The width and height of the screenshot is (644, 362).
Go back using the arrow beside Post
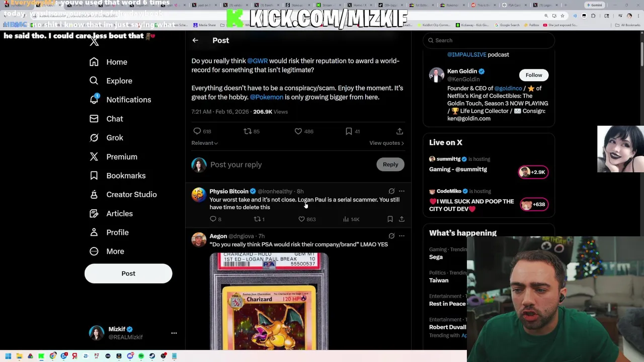195,40
